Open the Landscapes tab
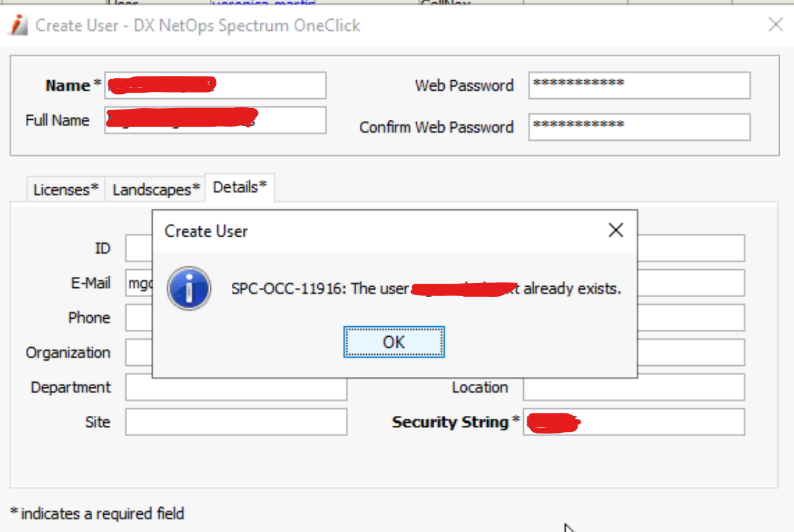This screenshot has height=532, width=794. click(156, 190)
